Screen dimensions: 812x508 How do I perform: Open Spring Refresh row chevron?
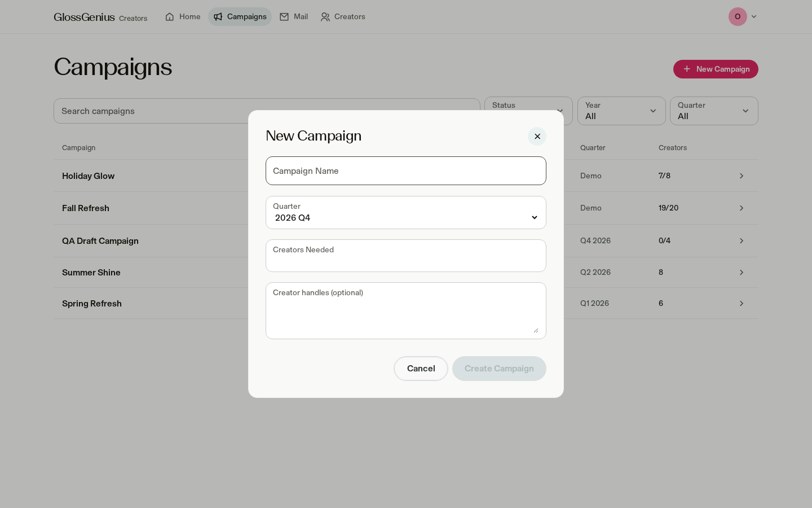tap(742, 304)
